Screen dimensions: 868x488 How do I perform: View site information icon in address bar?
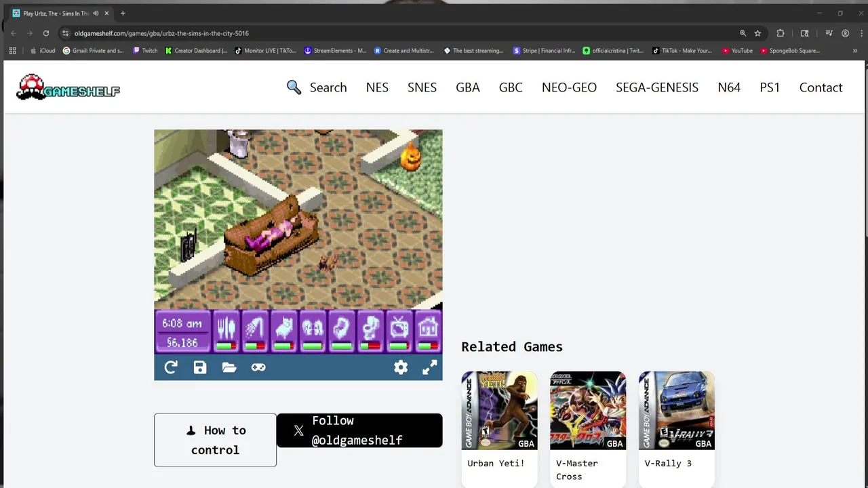point(65,33)
